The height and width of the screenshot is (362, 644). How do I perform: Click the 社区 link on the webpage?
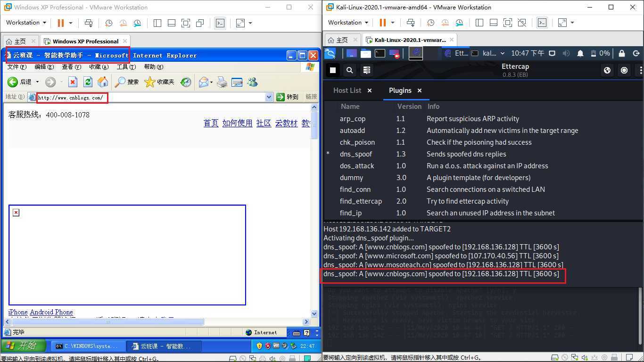pos(264,123)
